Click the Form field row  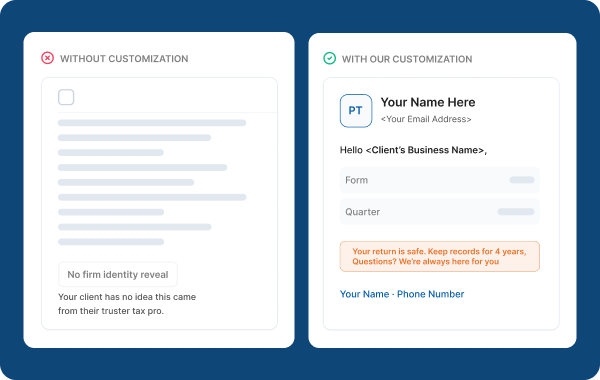coord(440,180)
